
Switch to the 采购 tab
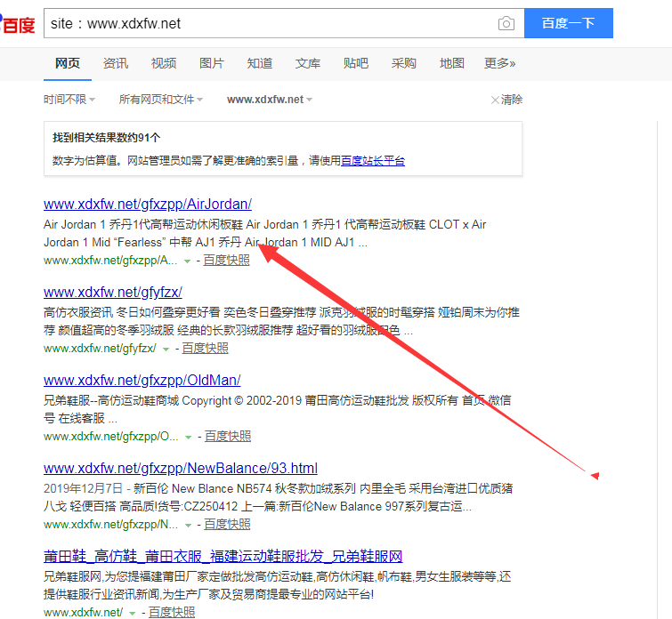tap(404, 63)
